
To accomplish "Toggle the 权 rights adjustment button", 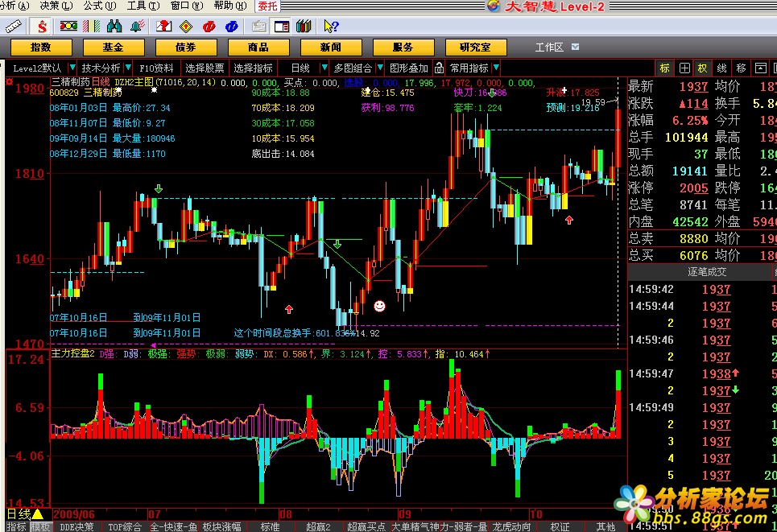I will [702, 68].
